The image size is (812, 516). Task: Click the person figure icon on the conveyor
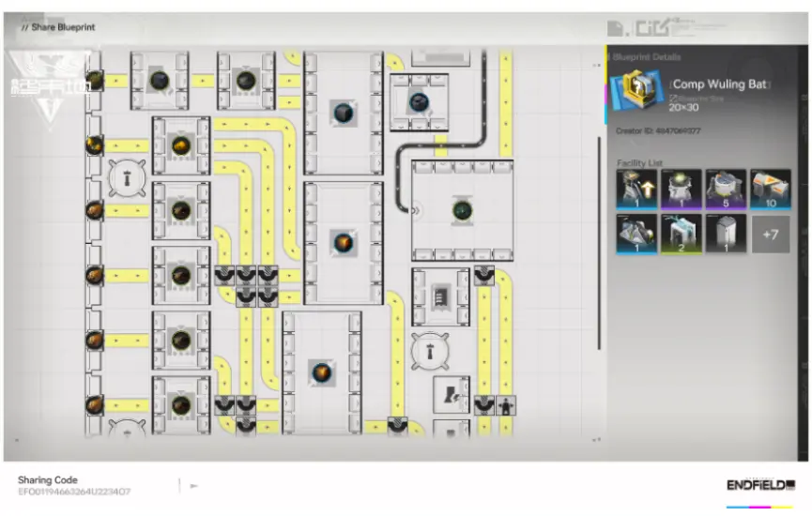click(508, 405)
